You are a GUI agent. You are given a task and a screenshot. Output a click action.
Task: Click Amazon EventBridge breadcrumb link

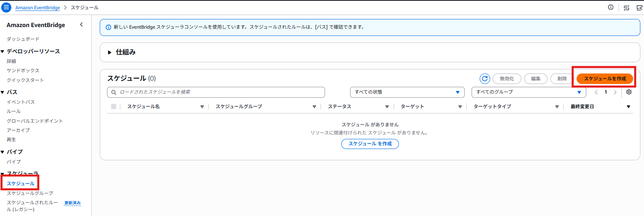pyautogui.click(x=38, y=8)
